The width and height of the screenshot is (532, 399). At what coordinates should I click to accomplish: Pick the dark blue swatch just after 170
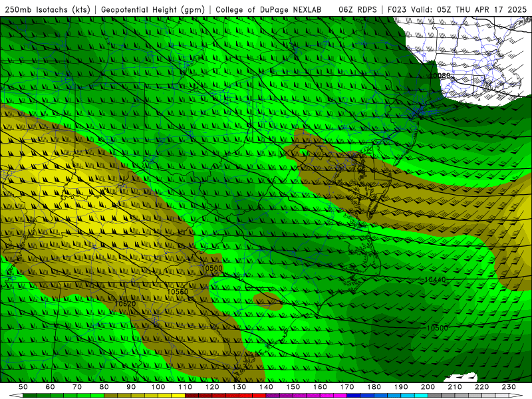(354, 396)
